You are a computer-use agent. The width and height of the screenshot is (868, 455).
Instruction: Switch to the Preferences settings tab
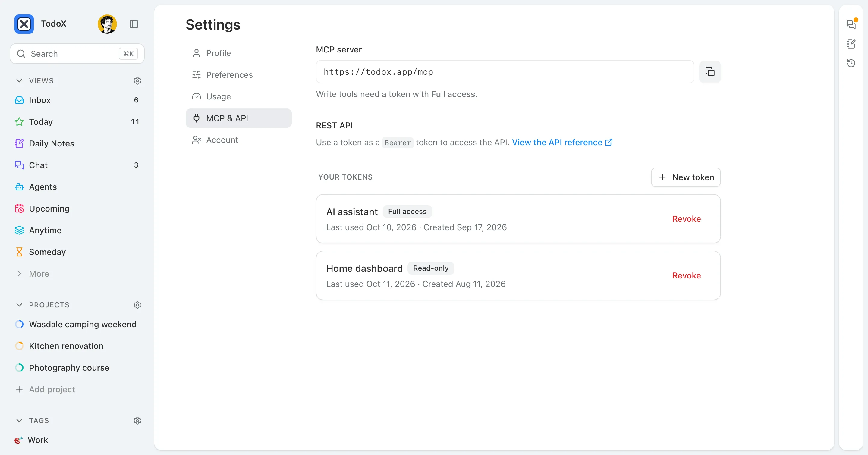point(239,75)
